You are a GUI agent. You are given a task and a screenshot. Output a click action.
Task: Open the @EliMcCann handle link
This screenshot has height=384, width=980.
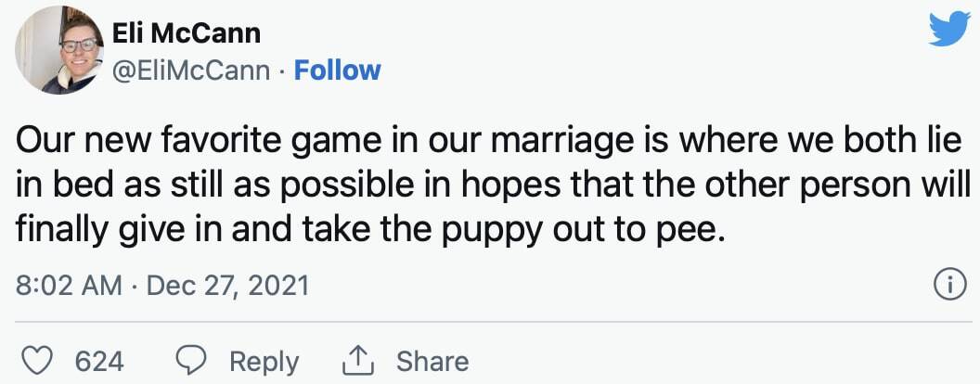pyautogui.click(x=190, y=71)
